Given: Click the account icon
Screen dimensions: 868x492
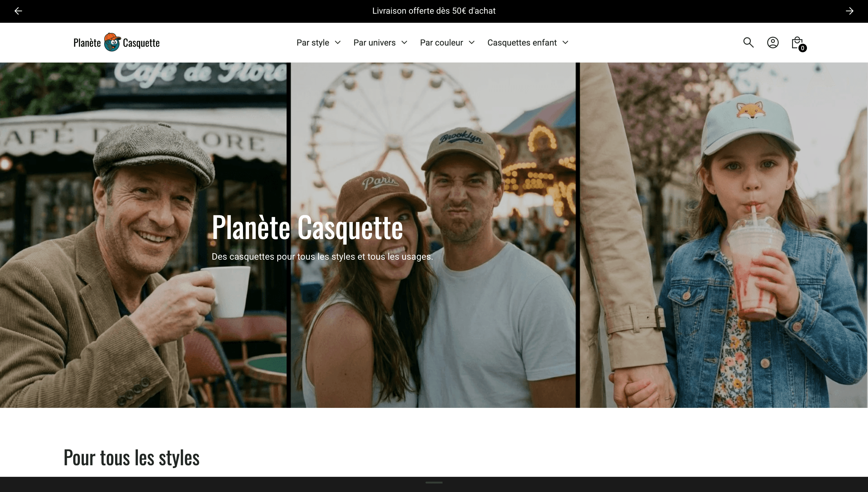Looking at the screenshot, I should pos(773,43).
